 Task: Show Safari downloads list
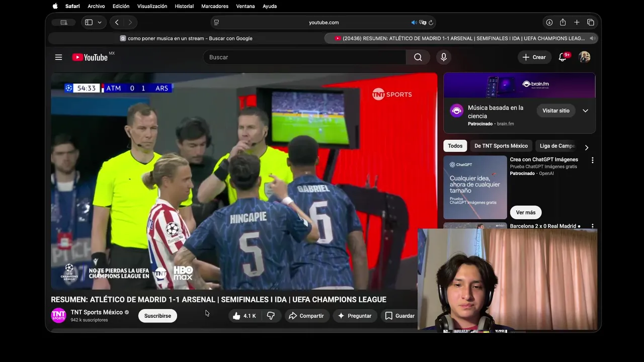tap(549, 23)
